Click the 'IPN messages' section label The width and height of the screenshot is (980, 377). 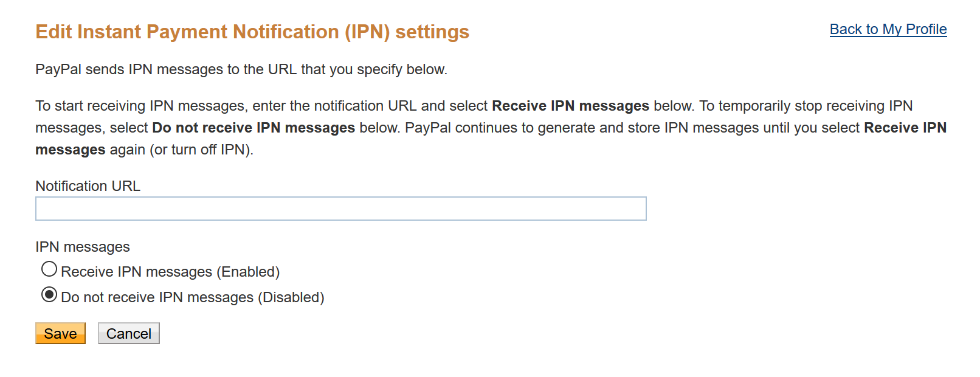point(83,247)
